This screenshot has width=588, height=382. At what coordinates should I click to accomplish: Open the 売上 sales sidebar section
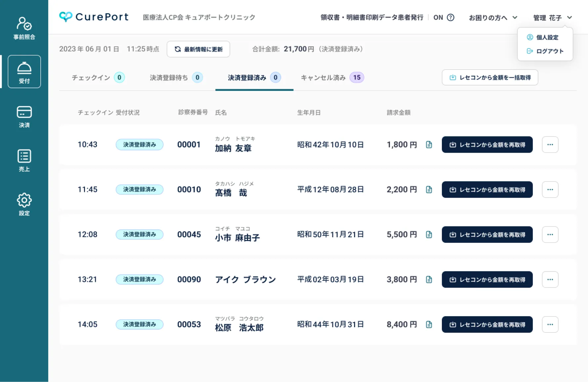coord(24,161)
